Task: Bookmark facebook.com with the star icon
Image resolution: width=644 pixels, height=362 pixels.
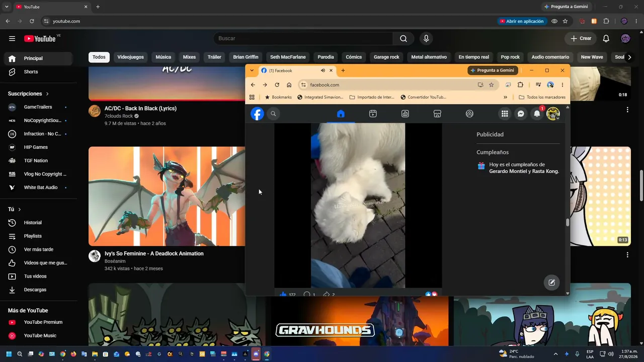Action: pos(492,85)
